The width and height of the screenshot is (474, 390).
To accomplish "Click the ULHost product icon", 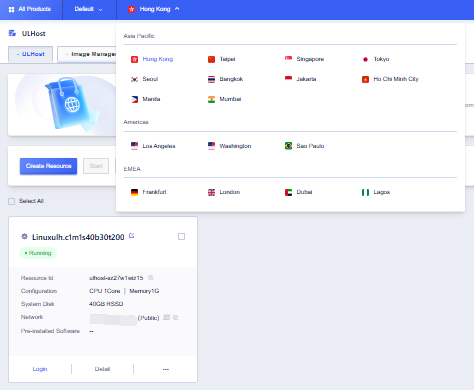I will click(x=12, y=33).
